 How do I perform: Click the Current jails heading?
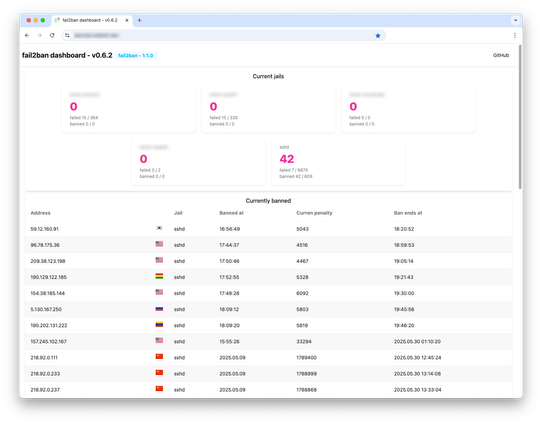pos(268,76)
